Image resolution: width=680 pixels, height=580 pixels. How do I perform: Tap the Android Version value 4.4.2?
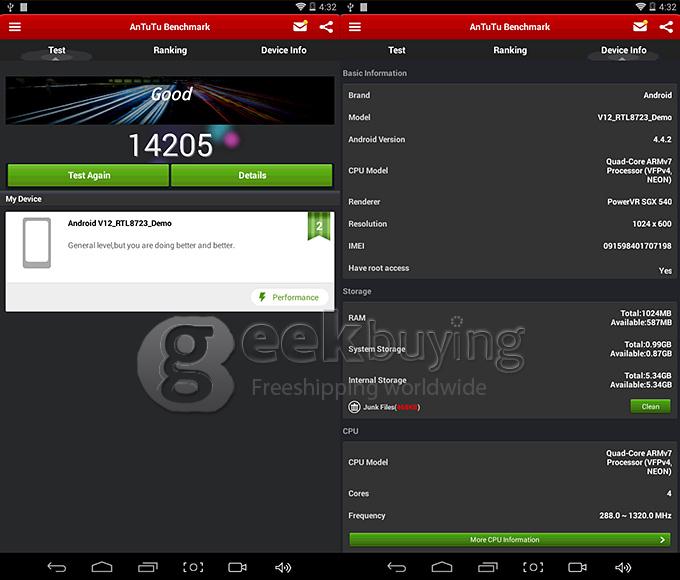(x=662, y=139)
